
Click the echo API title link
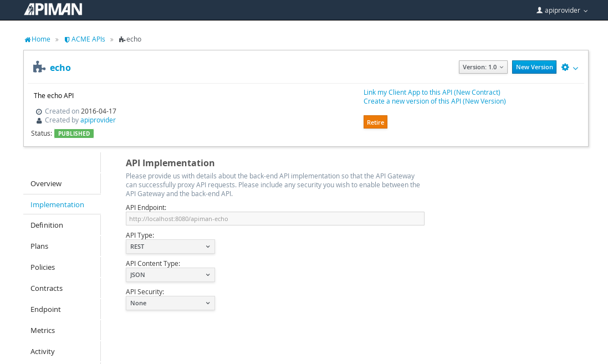coord(60,68)
